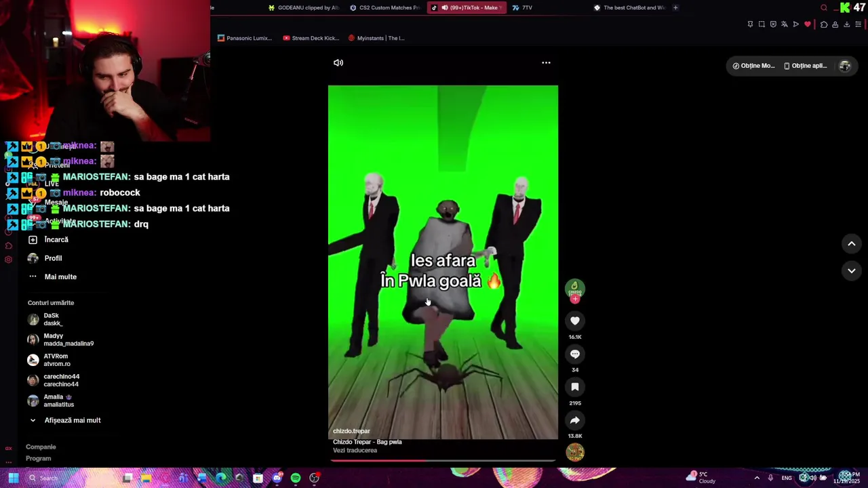This screenshot has height=488, width=868.
Task: Open the 'Panasonic Lumix...' bookmark
Action: point(245,38)
